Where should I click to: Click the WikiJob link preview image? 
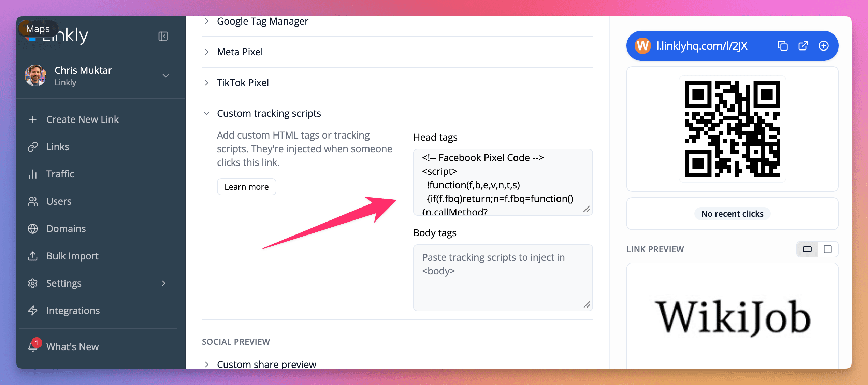tap(732, 317)
